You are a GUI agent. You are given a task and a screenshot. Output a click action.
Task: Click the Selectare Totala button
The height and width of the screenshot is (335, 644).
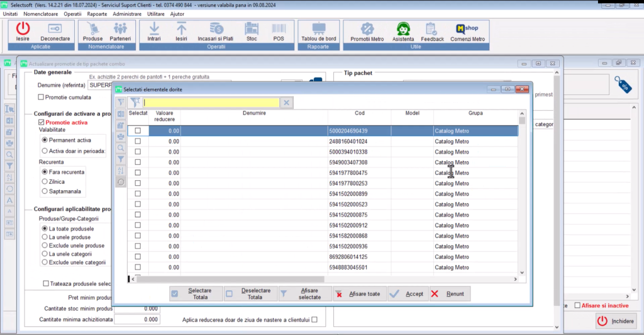click(196, 293)
